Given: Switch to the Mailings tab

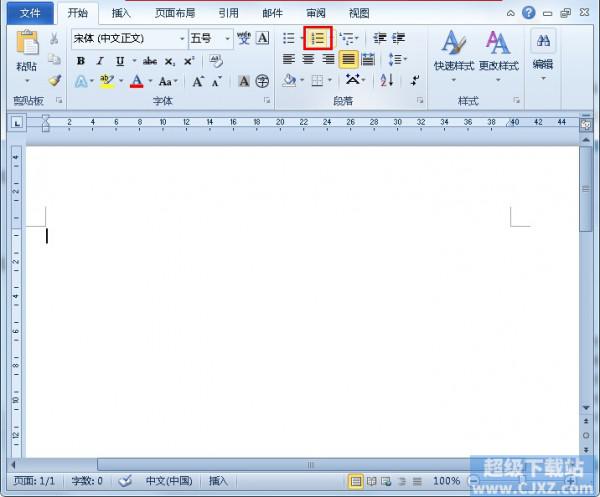Looking at the screenshot, I should tap(272, 13).
